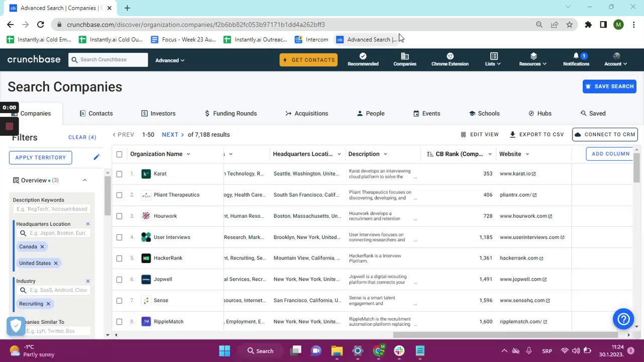Click Export to CSV
Screen dimensions: 644x362
pos(536,135)
